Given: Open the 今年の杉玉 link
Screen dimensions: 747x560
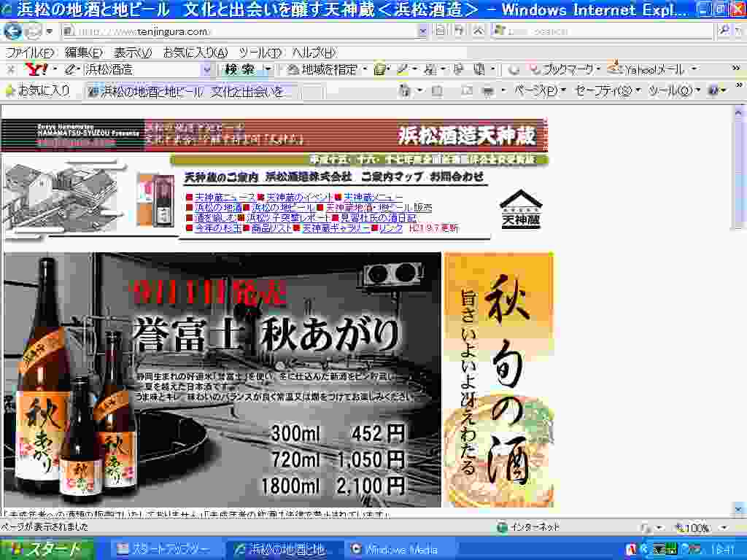Looking at the screenshot, I should pyautogui.click(x=218, y=228).
